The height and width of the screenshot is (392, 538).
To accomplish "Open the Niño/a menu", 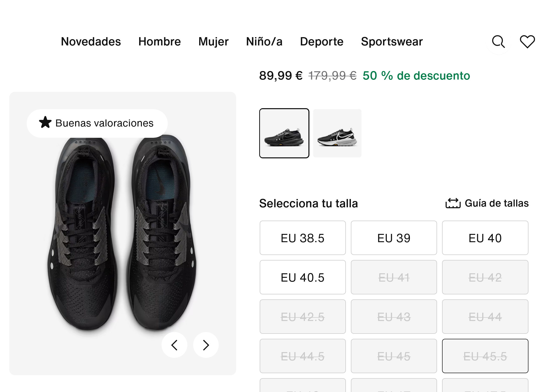I will (264, 42).
